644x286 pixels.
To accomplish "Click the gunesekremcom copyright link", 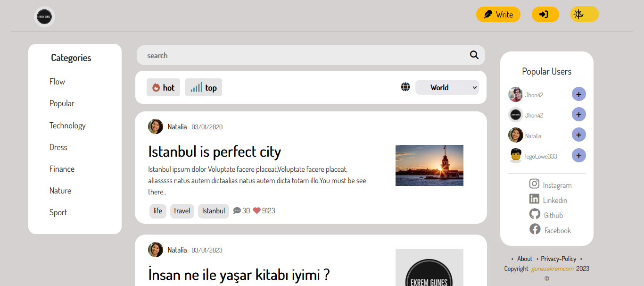I will (x=553, y=269).
